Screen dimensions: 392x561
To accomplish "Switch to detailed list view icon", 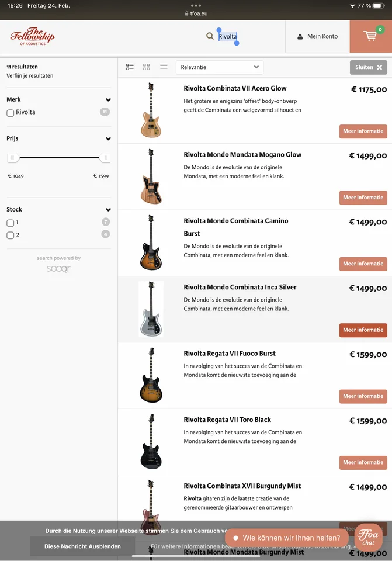I will coord(130,67).
